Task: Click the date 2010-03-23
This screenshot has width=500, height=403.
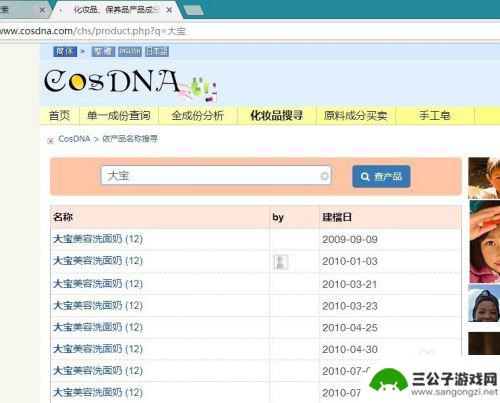Action: [350, 306]
